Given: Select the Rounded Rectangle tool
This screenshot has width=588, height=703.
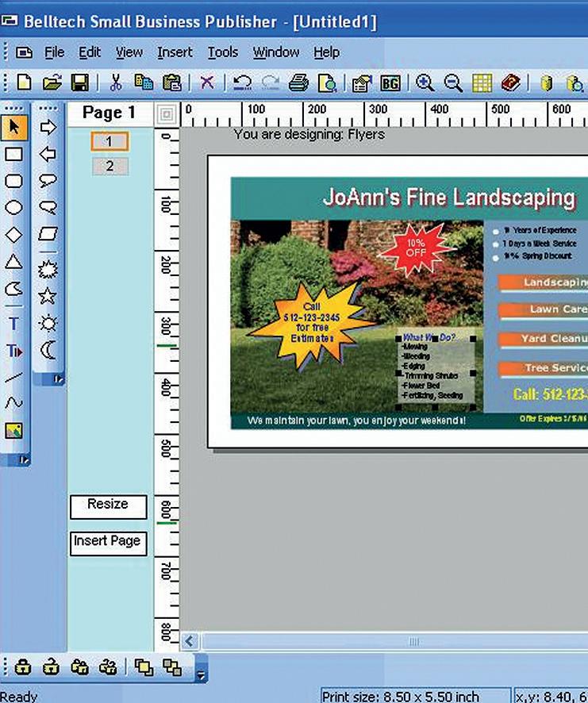Looking at the screenshot, I should [13, 181].
